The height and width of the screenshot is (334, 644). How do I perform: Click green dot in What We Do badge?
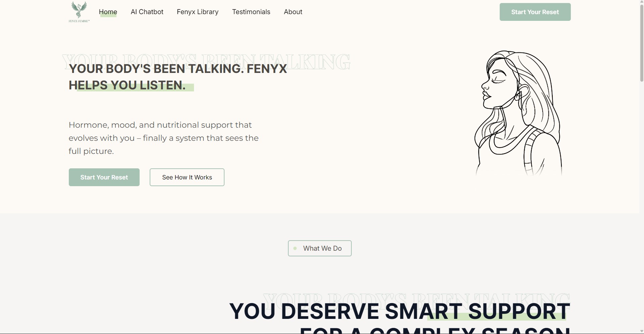click(x=295, y=248)
